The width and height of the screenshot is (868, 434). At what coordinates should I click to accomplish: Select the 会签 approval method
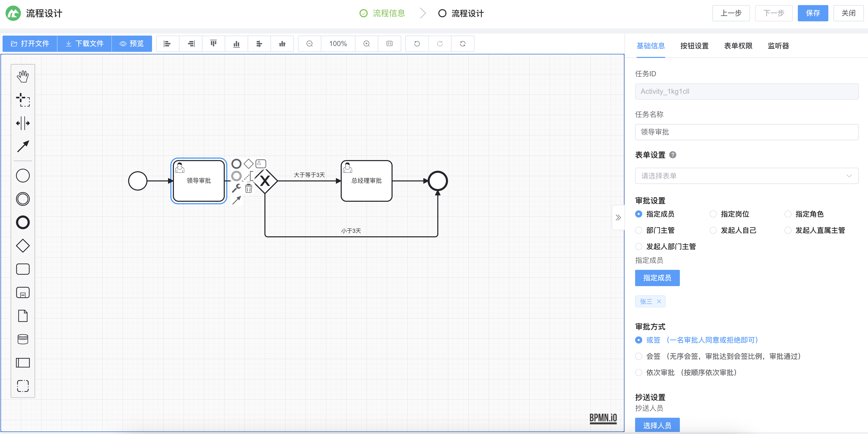click(x=638, y=356)
